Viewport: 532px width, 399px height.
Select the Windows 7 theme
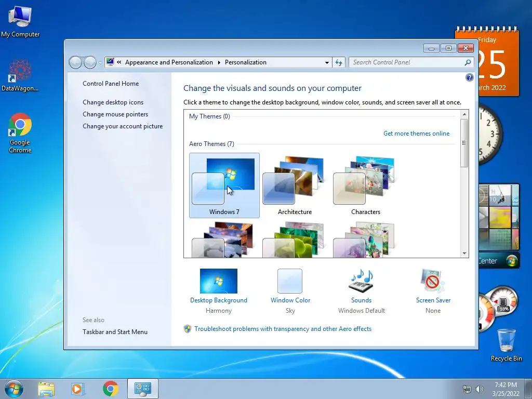point(224,185)
